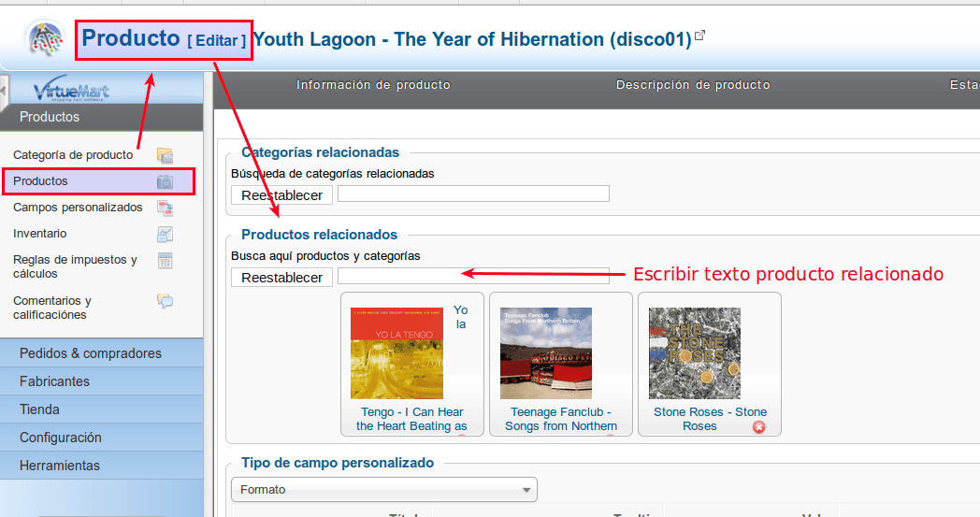Click the Inventario chart icon
This screenshot has width=980, height=517.
coord(165,234)
